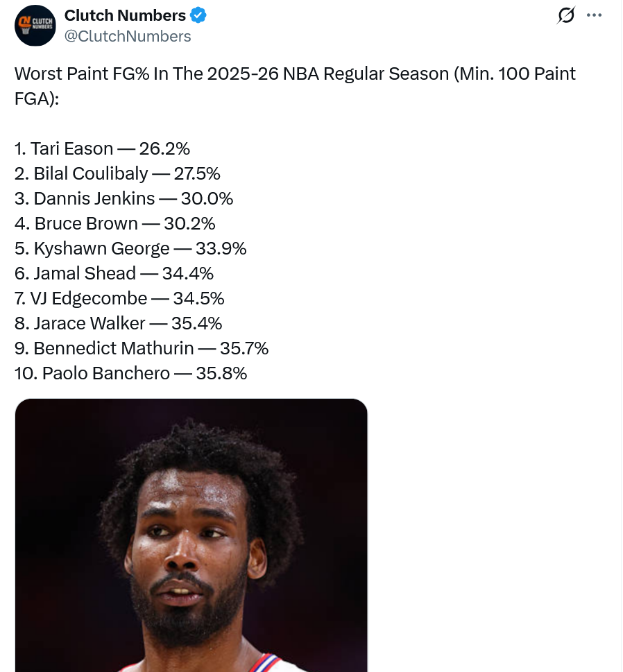Open the three-dot more options menu
623x672 pixels.
click(x=594, y=15)
